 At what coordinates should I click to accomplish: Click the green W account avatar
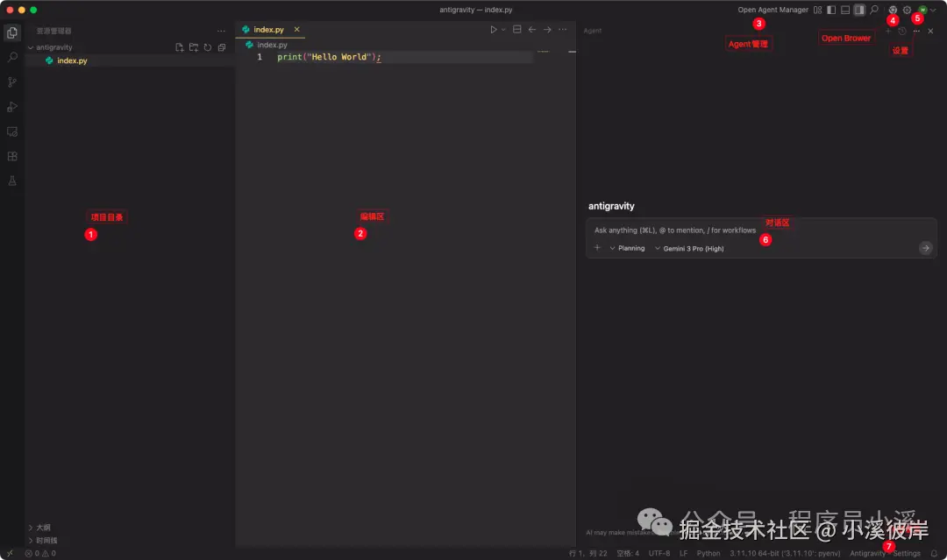click(922, 10)
